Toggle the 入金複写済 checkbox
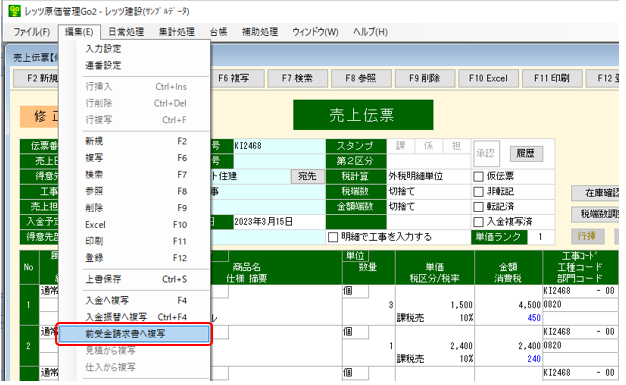 [x=478, y=222]
